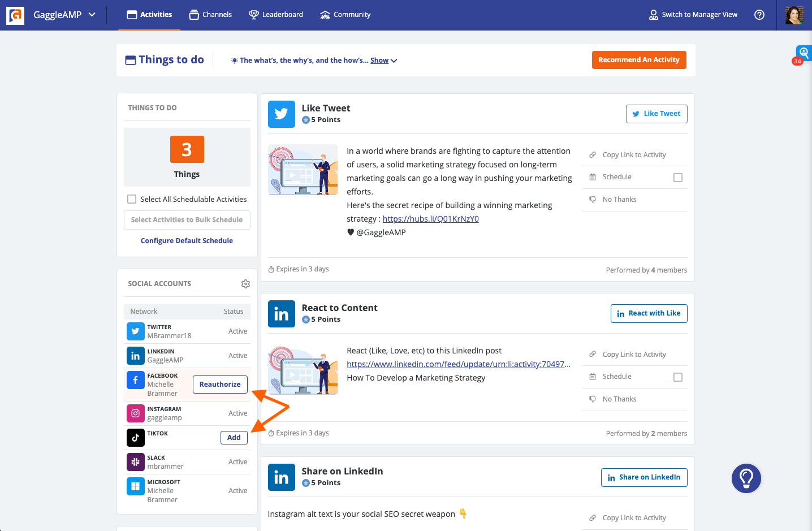Click LinkedIn icon on Share on LinkedIn card
Viewport: 812px width, 531px height.
coord(282,477)
